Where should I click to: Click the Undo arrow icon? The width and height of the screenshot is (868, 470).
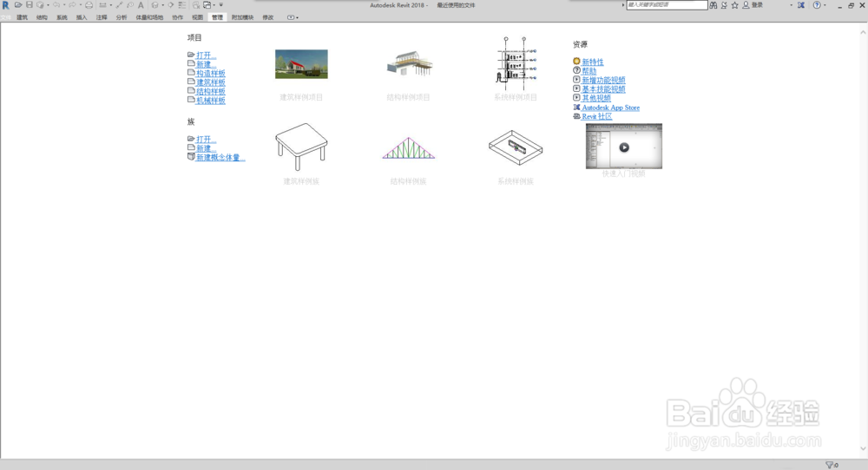tap(56, 5)
